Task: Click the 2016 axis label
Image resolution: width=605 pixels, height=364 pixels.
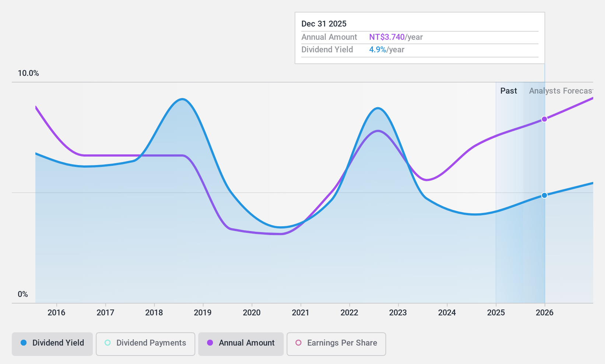Action: click(x=56, y=313)
